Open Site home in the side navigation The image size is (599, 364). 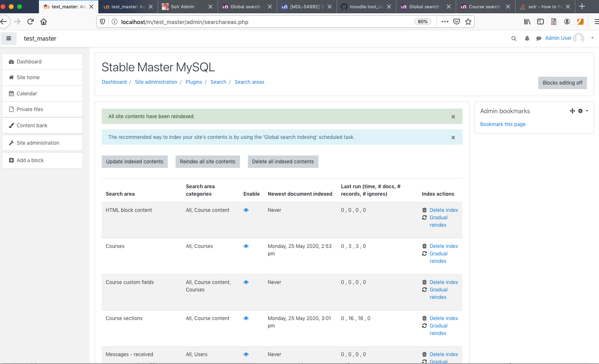(x=42, y=78)
